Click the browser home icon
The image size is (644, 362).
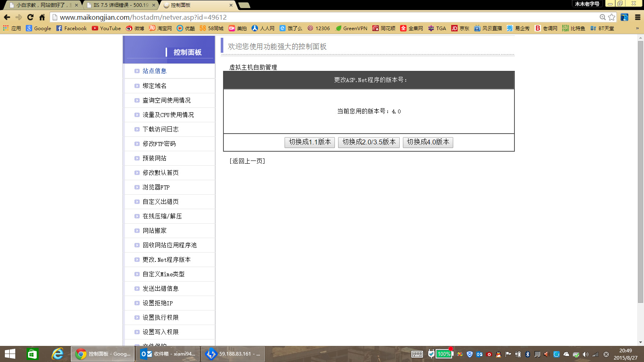point(42,17)
